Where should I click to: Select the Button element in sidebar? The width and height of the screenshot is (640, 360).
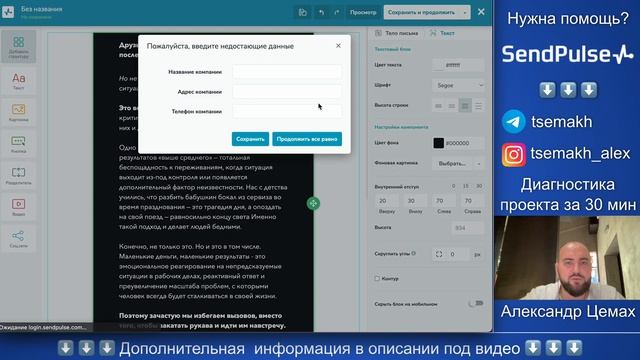pos(19,144)
